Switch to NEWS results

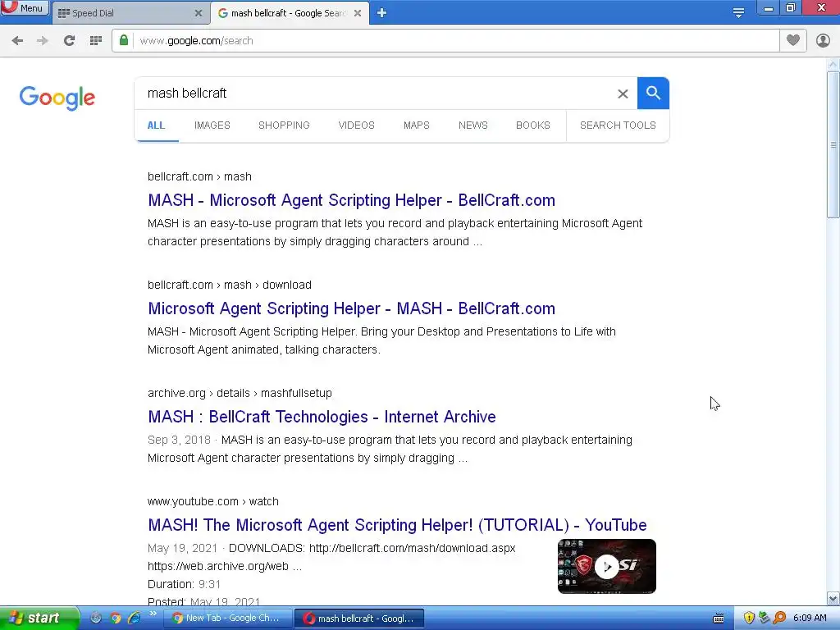(473, 126)
